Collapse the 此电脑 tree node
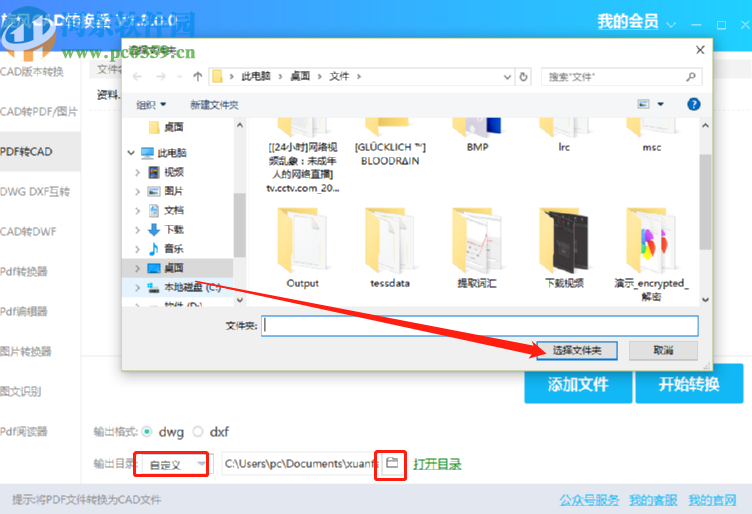The image size is (752, 514). (131, 153)
